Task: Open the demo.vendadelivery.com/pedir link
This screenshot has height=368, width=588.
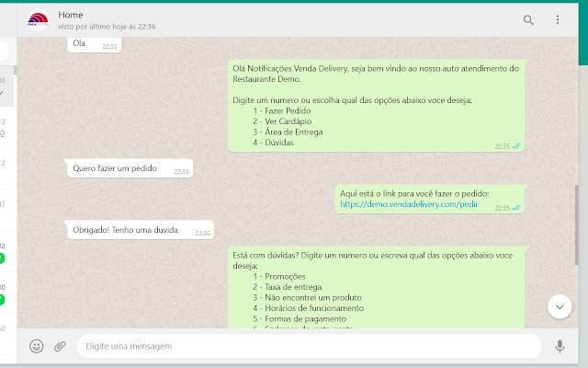Action: coord(409,204)
